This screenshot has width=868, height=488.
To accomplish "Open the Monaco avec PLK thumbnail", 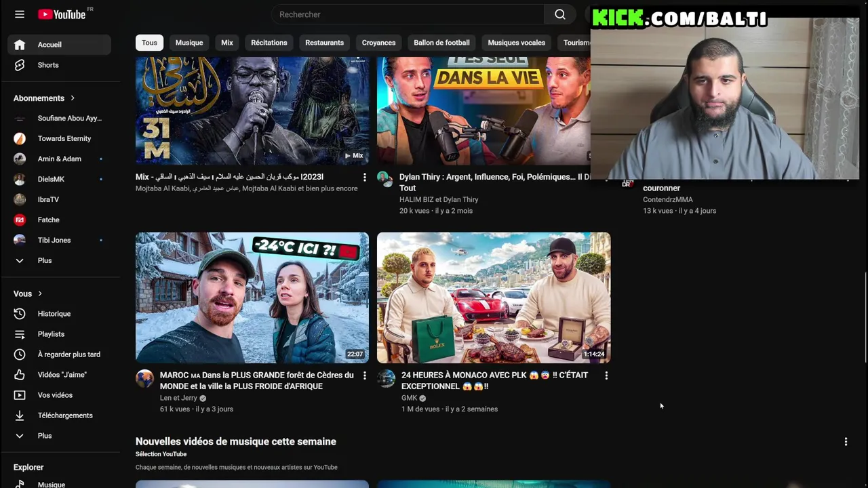I will coord(494,298).
